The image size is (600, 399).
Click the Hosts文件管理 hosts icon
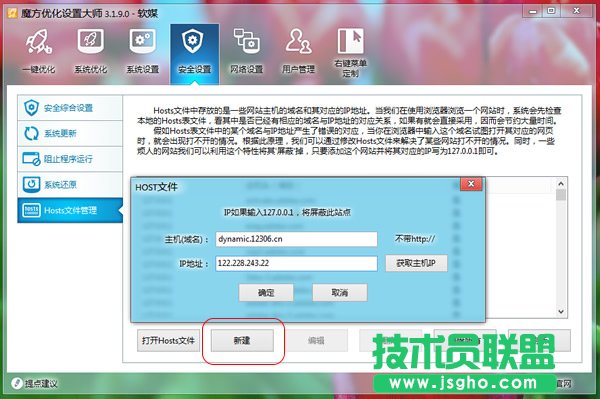(x=31, y=210)
